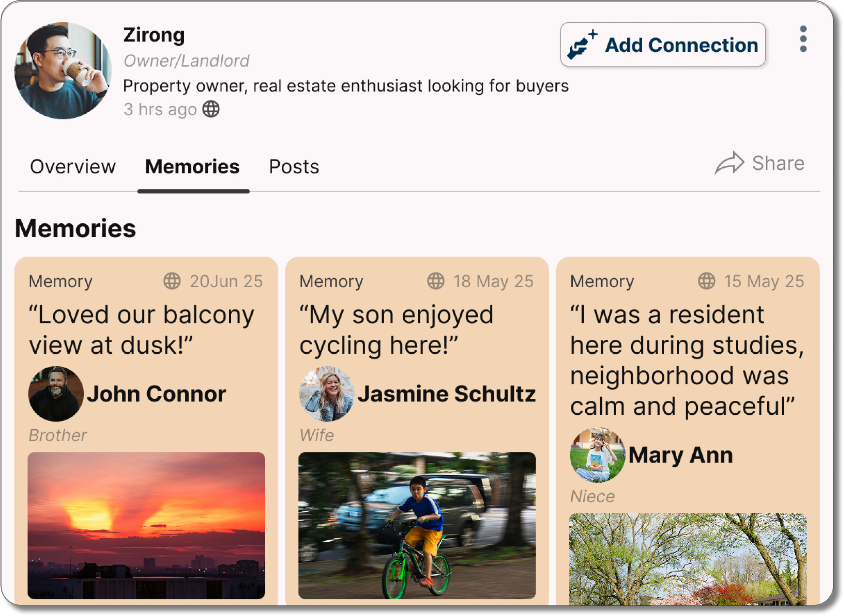Click the globe icon beside 3 hrs ago
This screenshot has height=616, width=844.
[211, 109]
